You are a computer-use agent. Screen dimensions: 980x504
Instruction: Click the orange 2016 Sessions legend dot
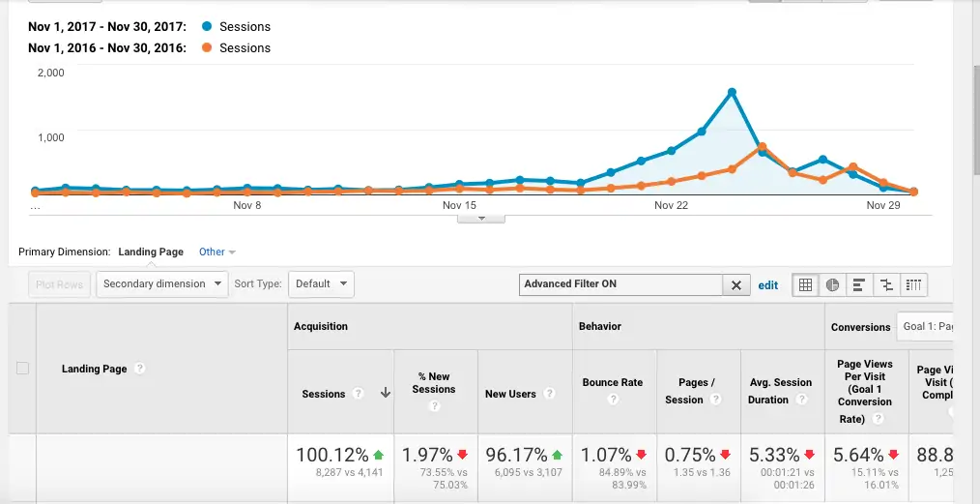click(x=208, y=47)
